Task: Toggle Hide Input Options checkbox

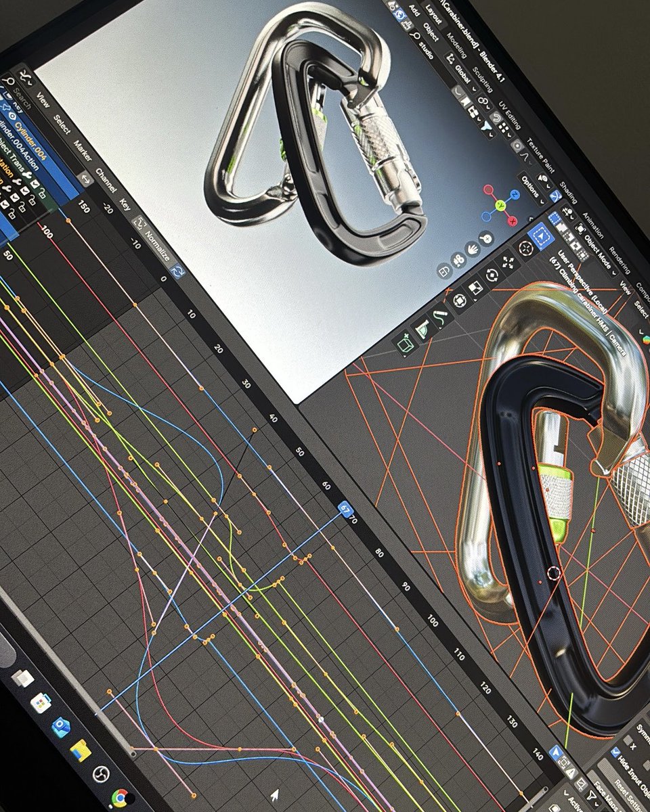Action: 616,753
